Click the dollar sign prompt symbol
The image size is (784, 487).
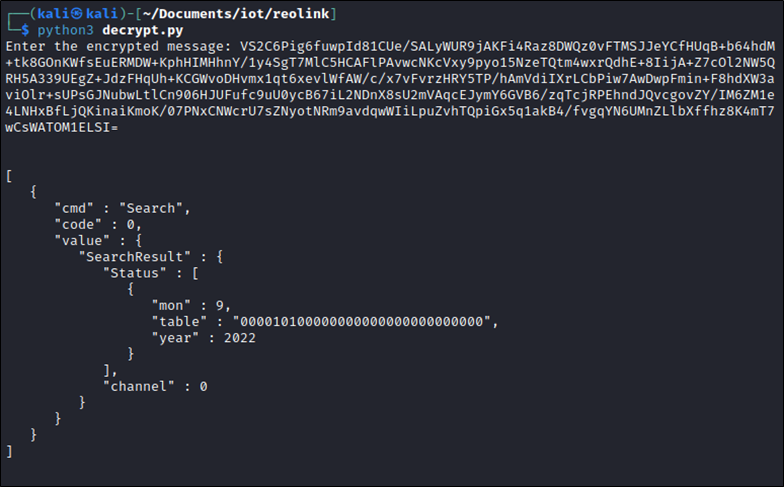click(x=25, y=30)
